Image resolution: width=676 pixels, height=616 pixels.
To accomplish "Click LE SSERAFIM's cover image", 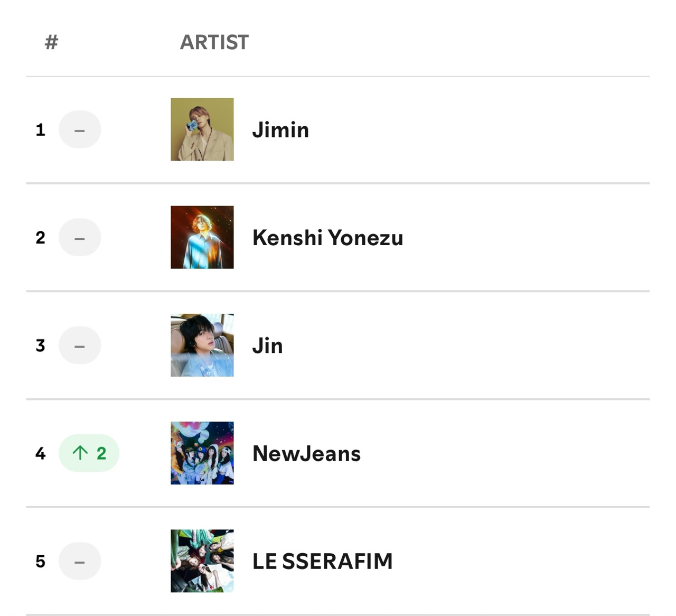I will pyautogui.click(x=202, y=561).
